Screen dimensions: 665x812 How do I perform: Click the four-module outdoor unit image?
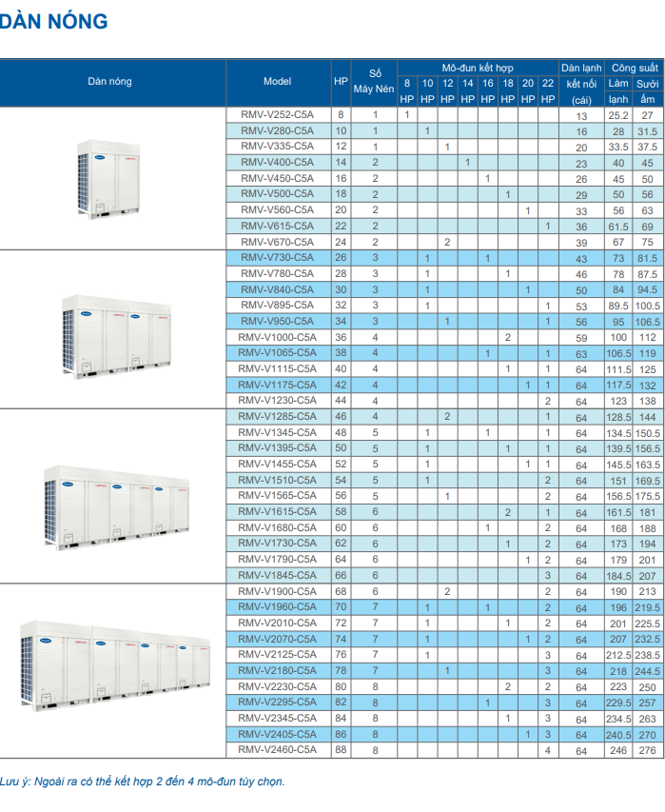click(115, 665)
